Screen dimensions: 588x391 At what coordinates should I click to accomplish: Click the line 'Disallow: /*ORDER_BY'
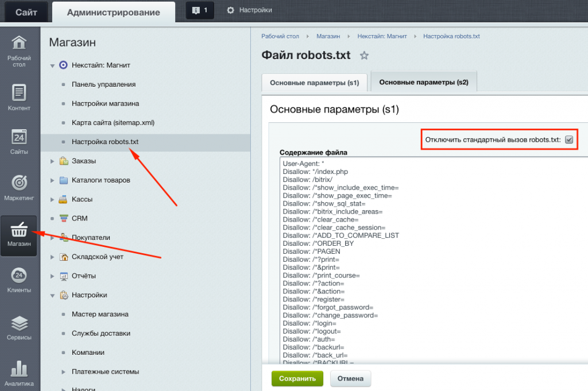click(x=318, y=243)
